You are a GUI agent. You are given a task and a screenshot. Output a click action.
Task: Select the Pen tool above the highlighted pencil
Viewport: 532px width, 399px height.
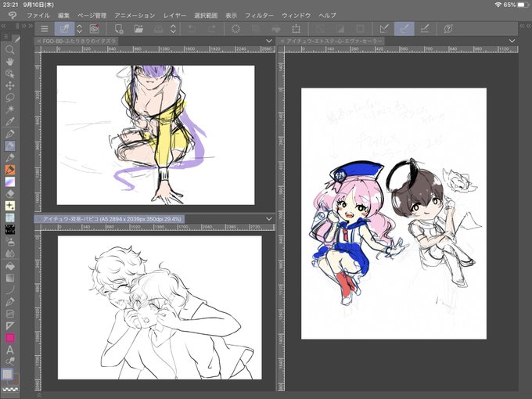(10, 134)
